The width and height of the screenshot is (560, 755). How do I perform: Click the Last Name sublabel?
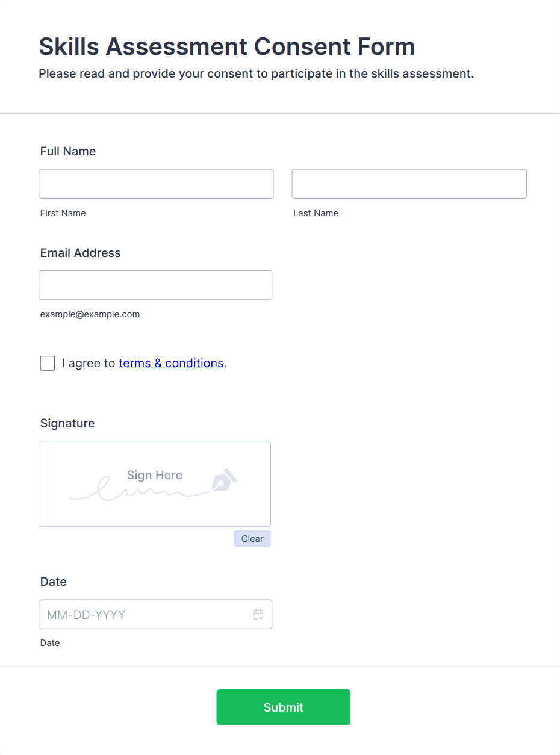pos(316,213)
